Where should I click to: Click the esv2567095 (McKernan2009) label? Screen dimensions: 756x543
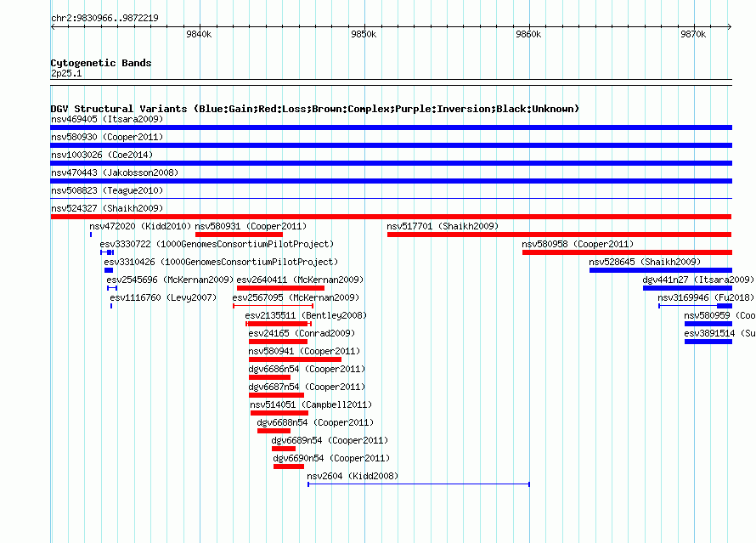296,297
